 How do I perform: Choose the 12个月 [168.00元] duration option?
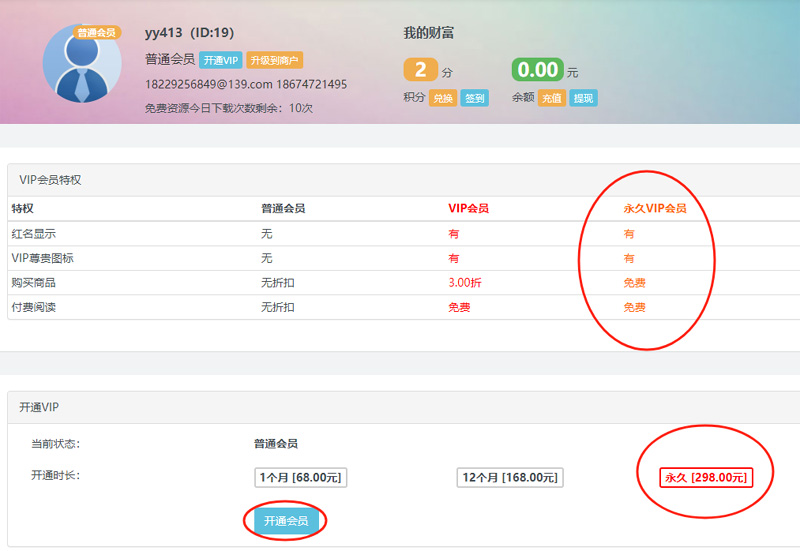508,478
